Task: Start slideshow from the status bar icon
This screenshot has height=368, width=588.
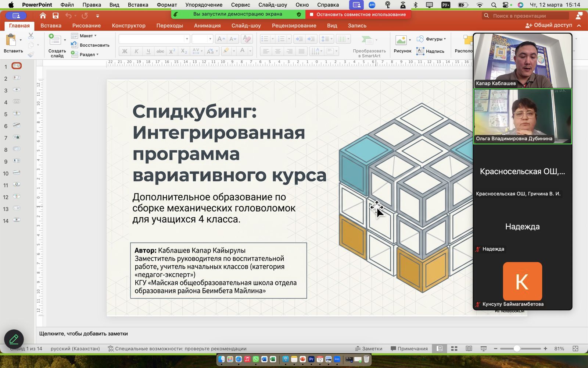Action: pos(484,348)
